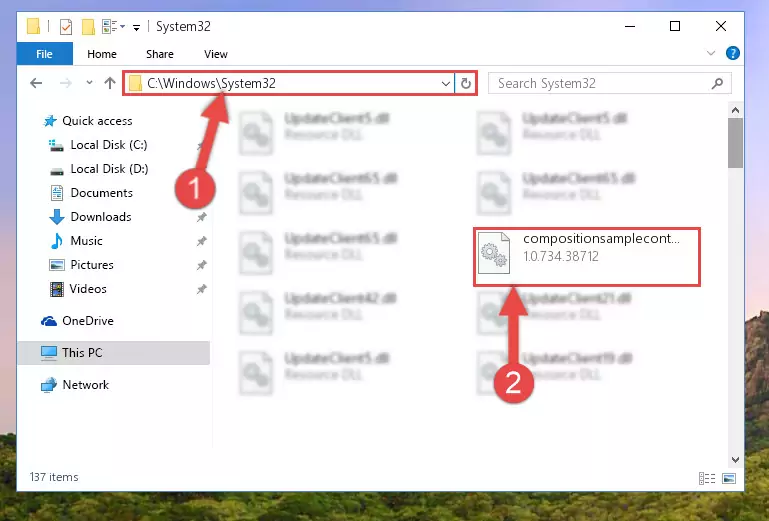Viewport: 769px width, 521px height.
Task: Open Videos in the sidebar
Action: pos(88,289)
